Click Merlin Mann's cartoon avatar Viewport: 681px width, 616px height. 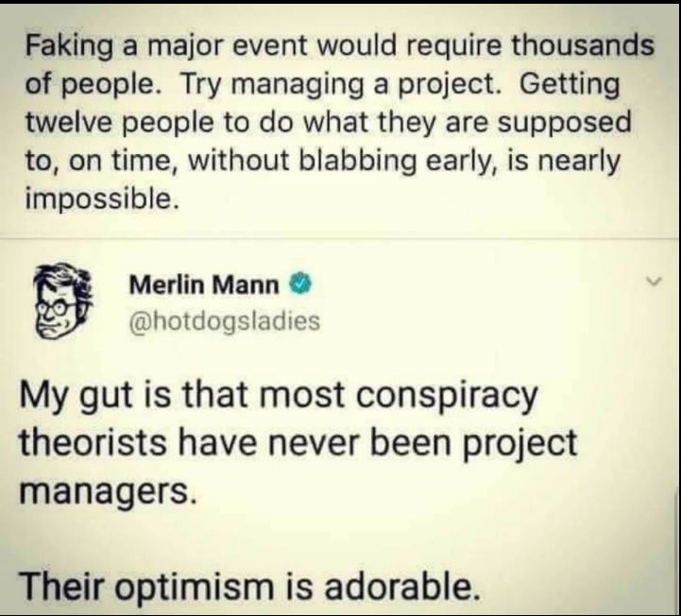60,299
